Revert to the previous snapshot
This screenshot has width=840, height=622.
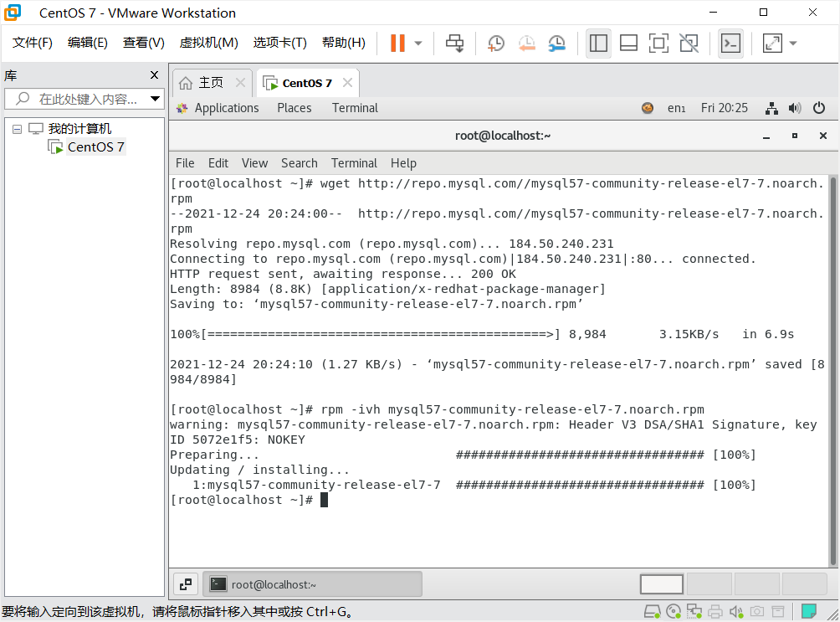pyautogui.click(x=526, y=43)
